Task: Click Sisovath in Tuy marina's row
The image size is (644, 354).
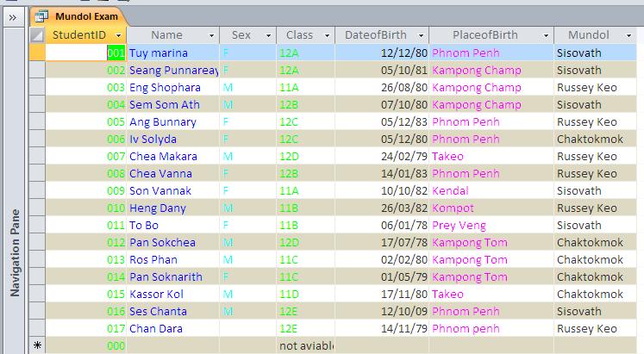Action: click(579, 53)
